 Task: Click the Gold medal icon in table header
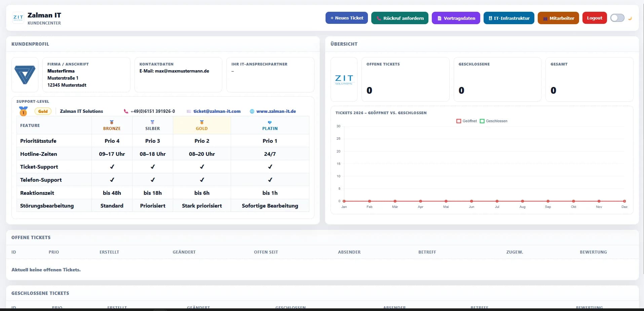pyautogui.click(x=202, y=122)
